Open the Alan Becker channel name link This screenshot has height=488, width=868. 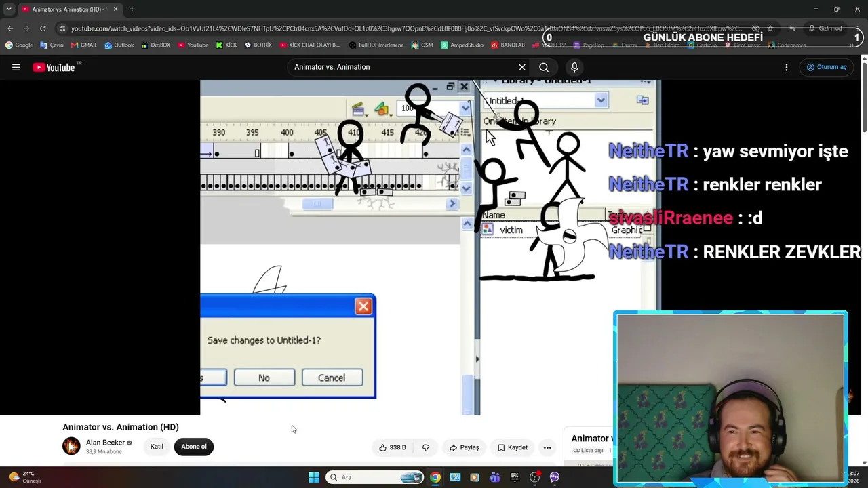[105, 443]
